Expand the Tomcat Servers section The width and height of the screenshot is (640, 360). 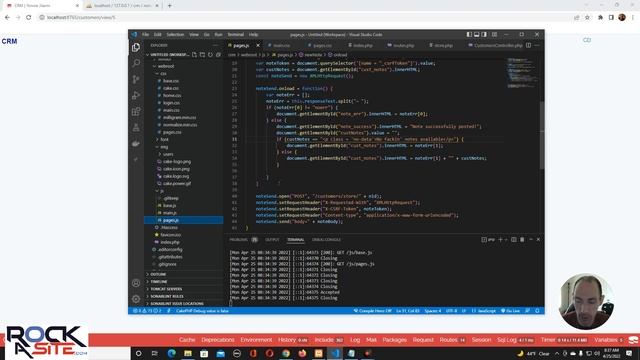(x=166, y=289)
